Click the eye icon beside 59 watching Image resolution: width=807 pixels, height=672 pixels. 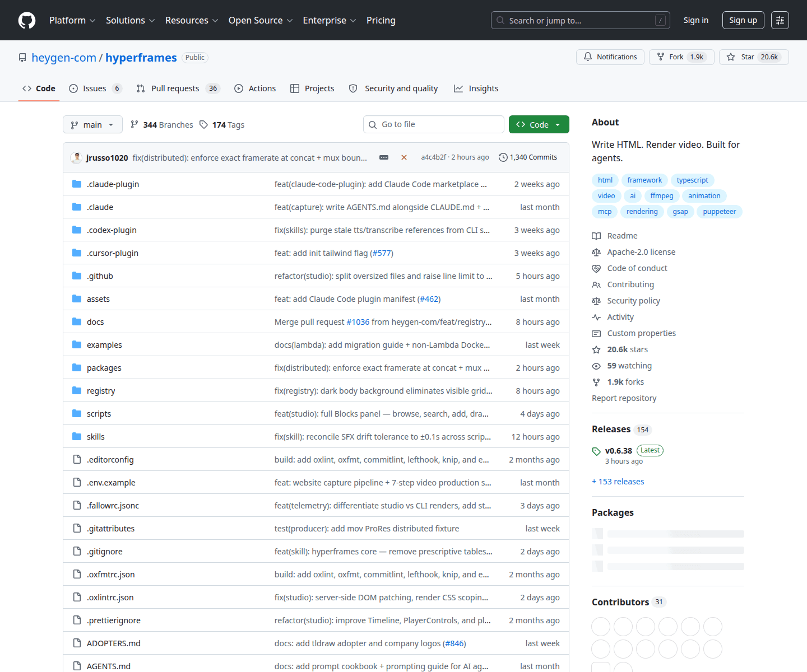point(596,366)
